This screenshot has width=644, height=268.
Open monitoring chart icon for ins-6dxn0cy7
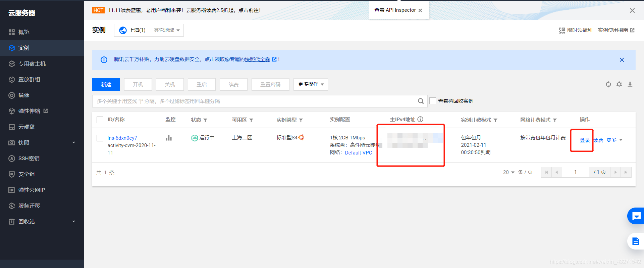coord(169,138)
